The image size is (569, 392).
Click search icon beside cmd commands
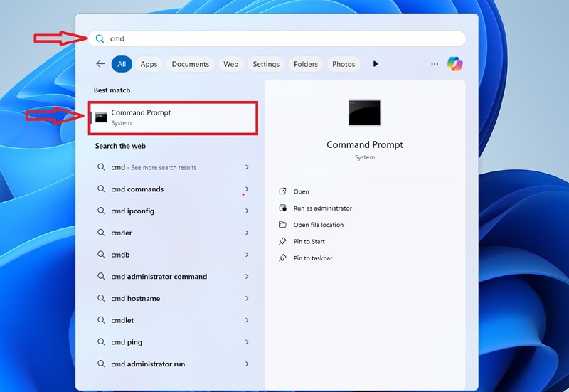[101, 189]
